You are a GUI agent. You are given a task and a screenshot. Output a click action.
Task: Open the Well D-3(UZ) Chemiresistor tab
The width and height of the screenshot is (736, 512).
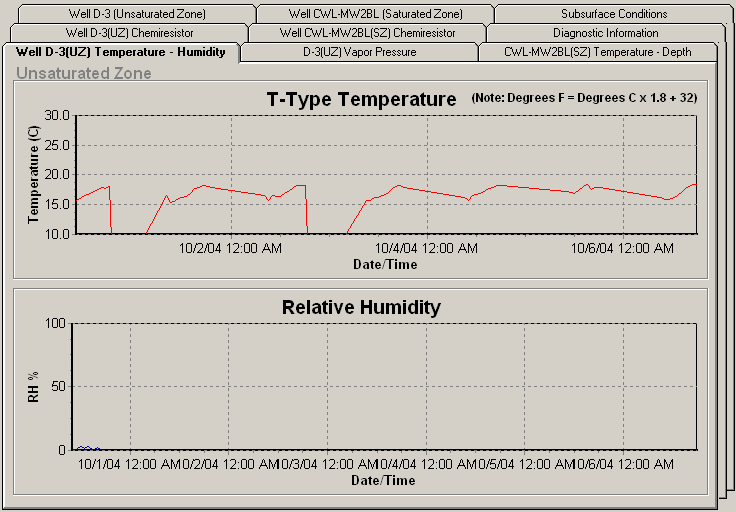click(x=129, y=33)
